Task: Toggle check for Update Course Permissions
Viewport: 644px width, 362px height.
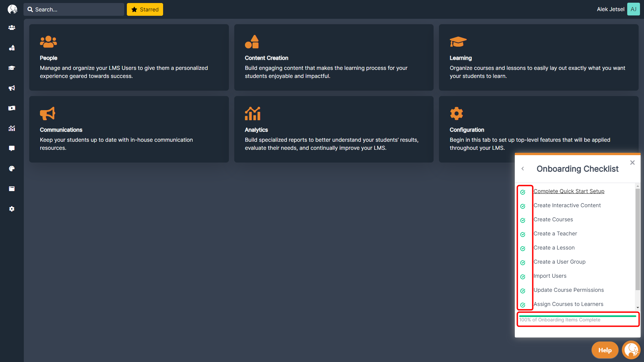Action: click(523, 291)
